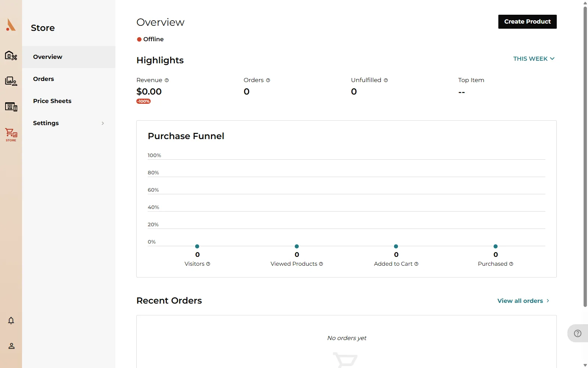Click the No orders yet message
Screen dimensions: 588x368
[x=347, y=338]
